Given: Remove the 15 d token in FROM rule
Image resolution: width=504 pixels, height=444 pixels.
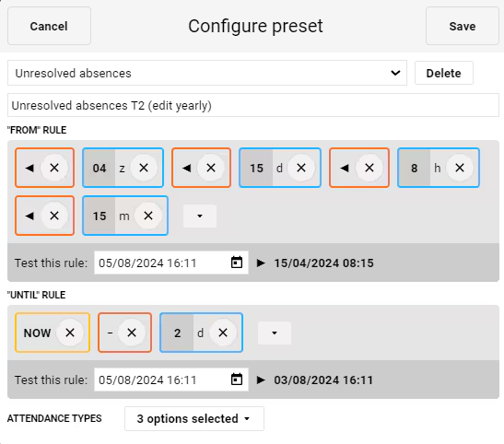Looking at the screenshot, I should [301, 168].
